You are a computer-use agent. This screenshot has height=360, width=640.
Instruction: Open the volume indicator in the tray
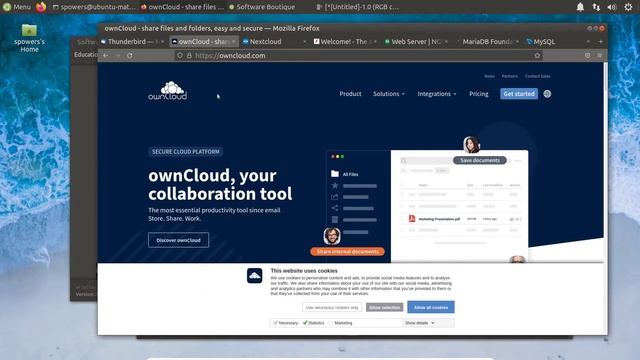[x=611, y=7]
